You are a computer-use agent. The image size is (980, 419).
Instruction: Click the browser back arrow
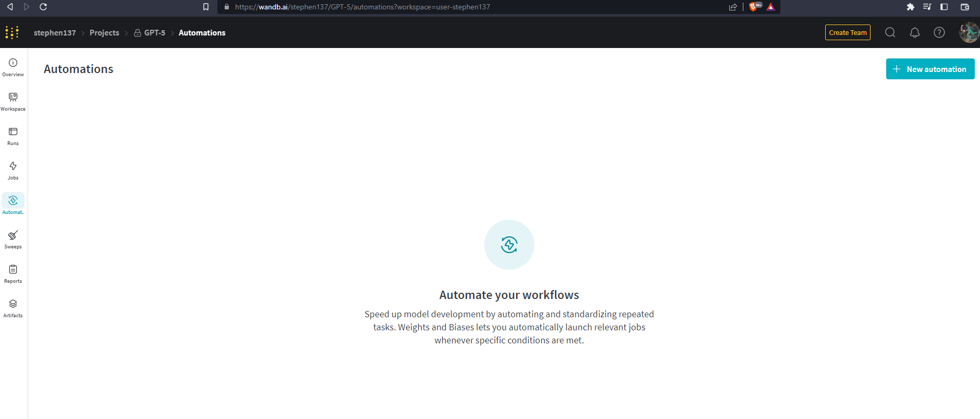10,7
